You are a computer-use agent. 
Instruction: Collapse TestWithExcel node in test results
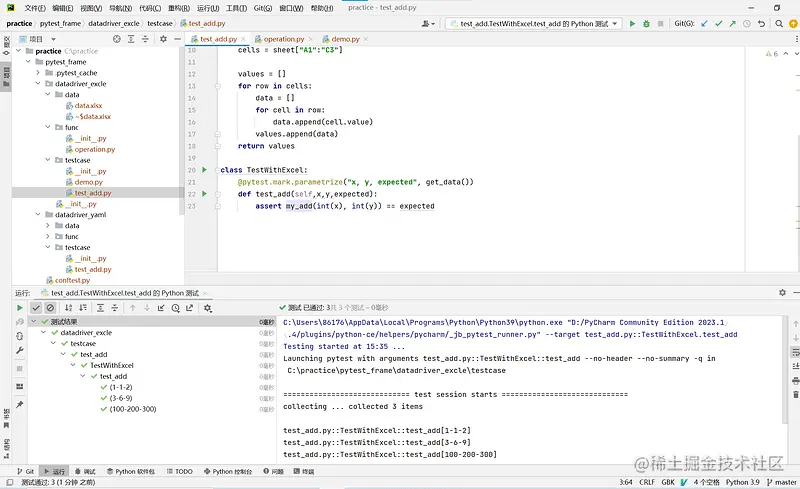coord(73,365)
